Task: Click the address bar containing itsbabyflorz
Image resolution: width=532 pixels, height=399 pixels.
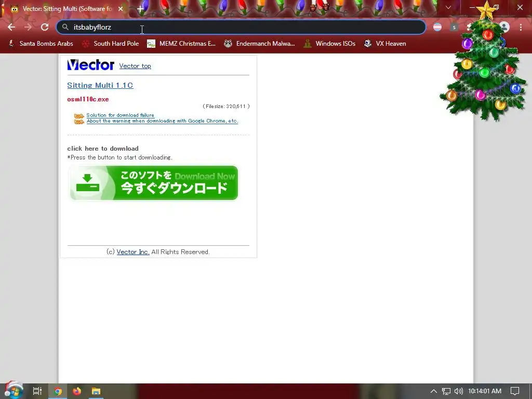Action: 241,27
